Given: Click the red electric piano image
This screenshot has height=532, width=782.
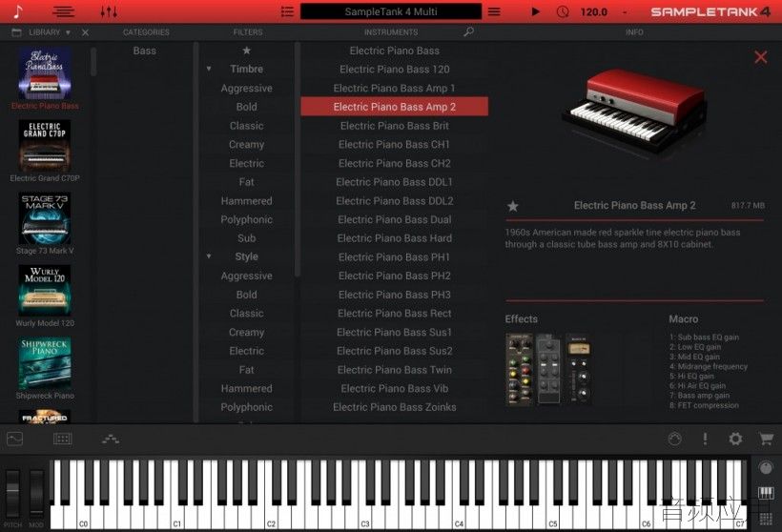Looking at the screenshot, I should tap(633, 113).
